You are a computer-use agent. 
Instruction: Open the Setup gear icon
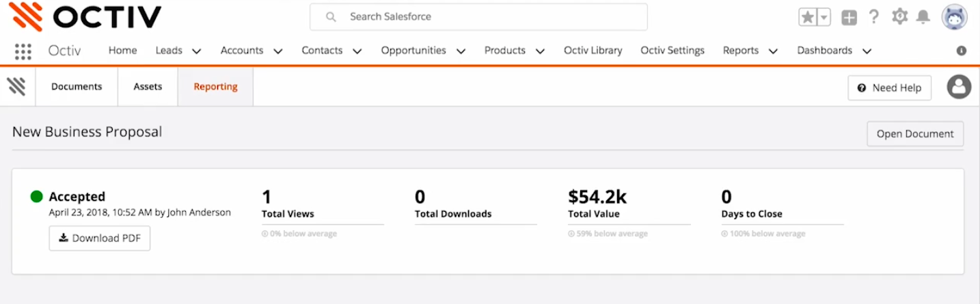[x=899, y=17]
